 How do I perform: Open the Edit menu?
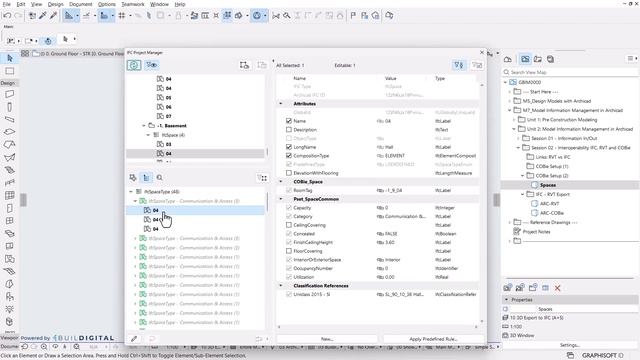pyautogui.click(x=21, y=4)
